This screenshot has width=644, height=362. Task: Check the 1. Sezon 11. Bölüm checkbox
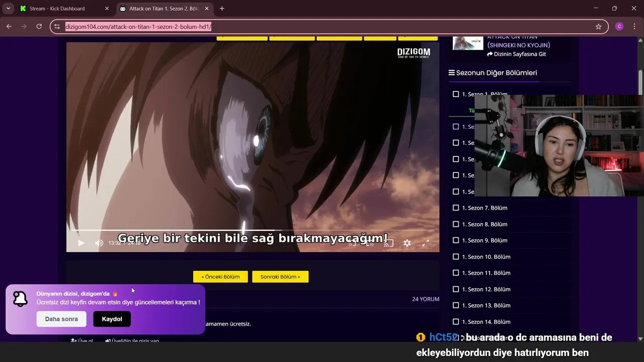[456, 273]
